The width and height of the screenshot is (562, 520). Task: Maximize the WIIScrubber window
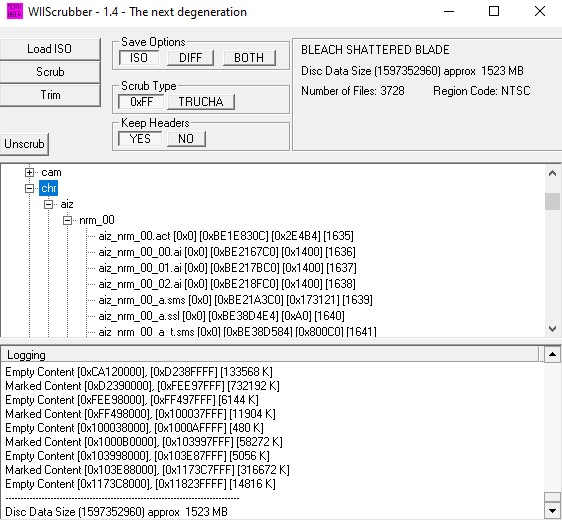(x=494, y=11)
